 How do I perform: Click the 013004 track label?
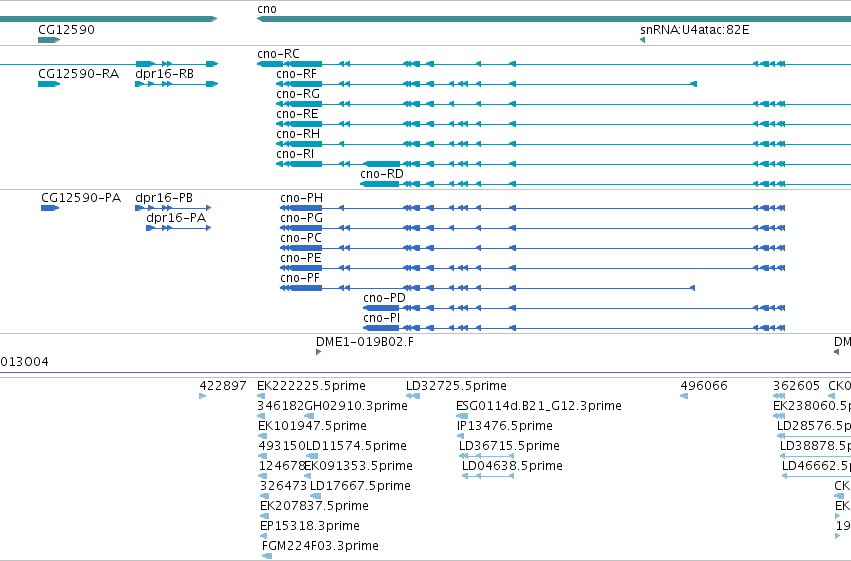(24, 362)
